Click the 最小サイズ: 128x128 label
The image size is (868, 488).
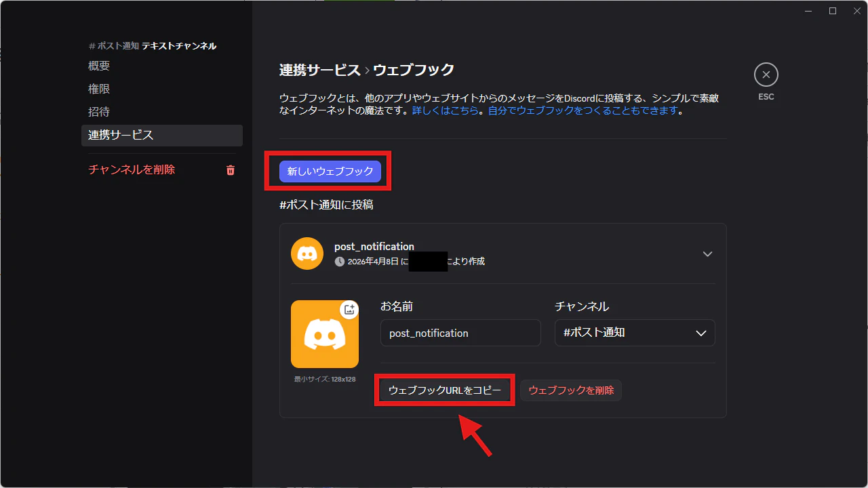tap(325, 379)
